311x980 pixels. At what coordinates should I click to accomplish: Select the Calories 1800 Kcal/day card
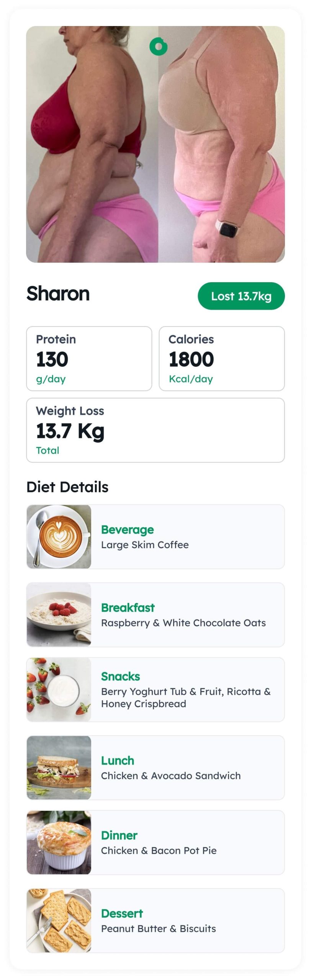pos(222,359)
